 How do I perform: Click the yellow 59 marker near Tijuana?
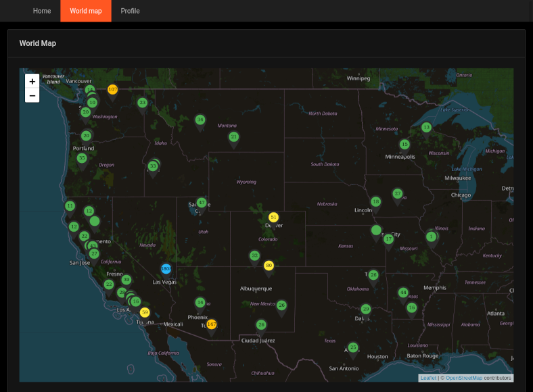pyautogui.click(x=145, y=312)
